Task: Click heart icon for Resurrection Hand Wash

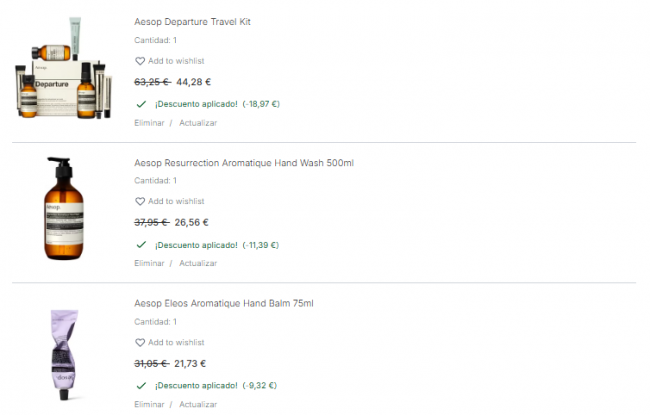Action: (140, 201)
